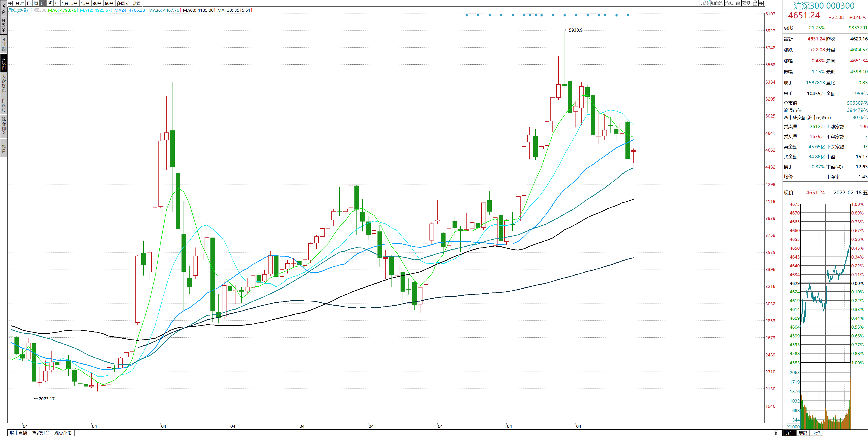
Task: Click the left collapse arrow icon
Action: [10, 3]
